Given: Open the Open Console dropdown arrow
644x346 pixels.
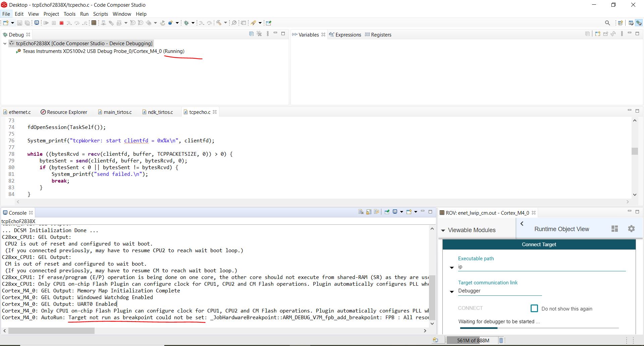Looking at the screenshot, I should coord(416,212).
